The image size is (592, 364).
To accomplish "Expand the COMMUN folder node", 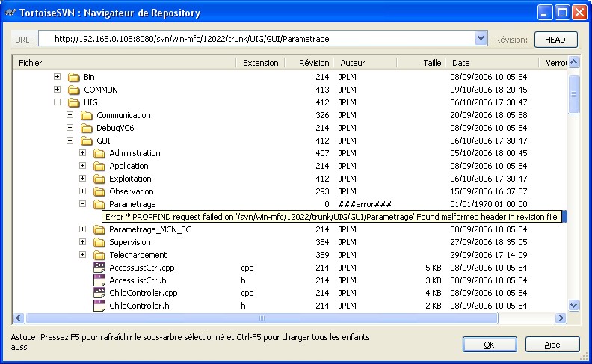I will (x=57, y=90).
